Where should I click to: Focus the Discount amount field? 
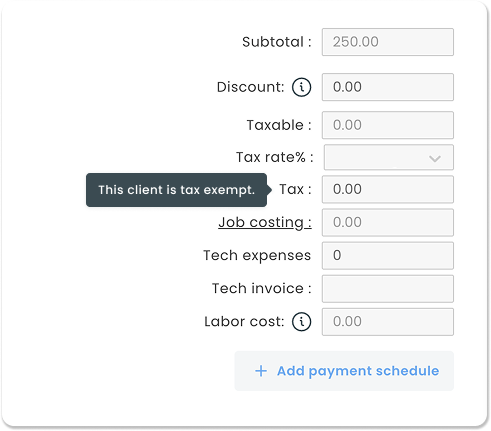(x=388, y=87)
